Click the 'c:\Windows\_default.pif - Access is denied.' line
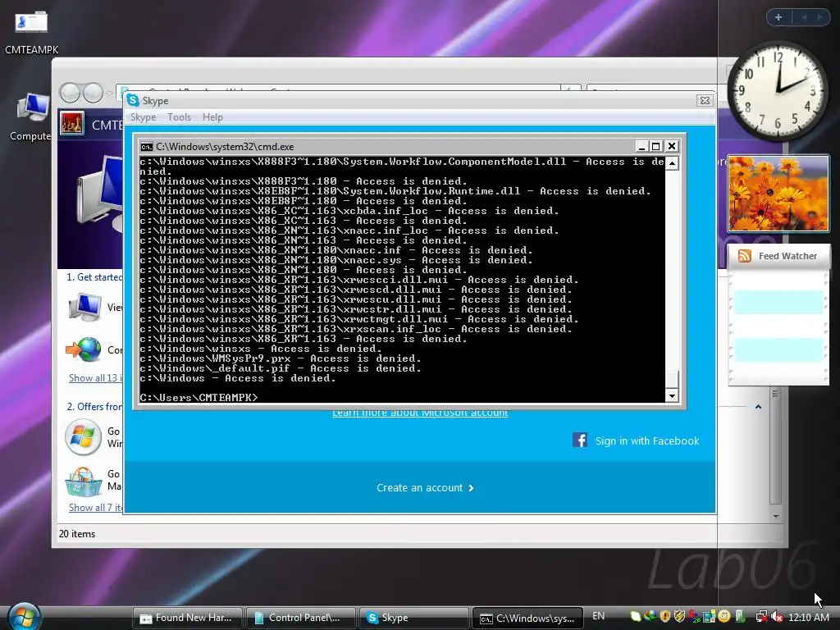Viewport: 840px width, 630px height. click(x=281, y=368)
